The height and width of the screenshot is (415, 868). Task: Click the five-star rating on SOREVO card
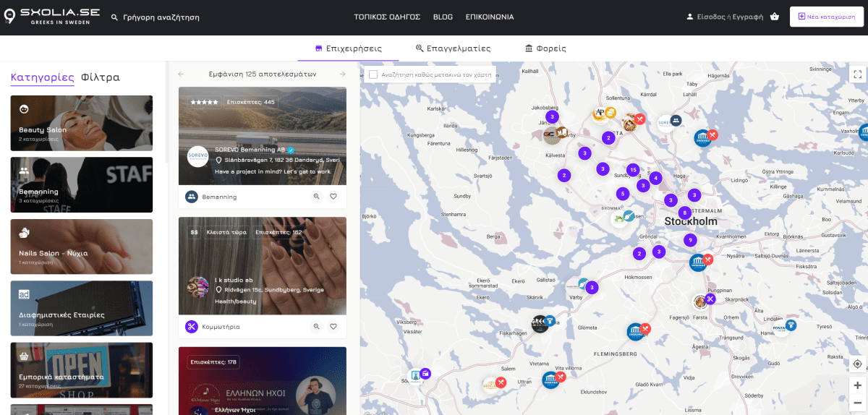[204, 102]
